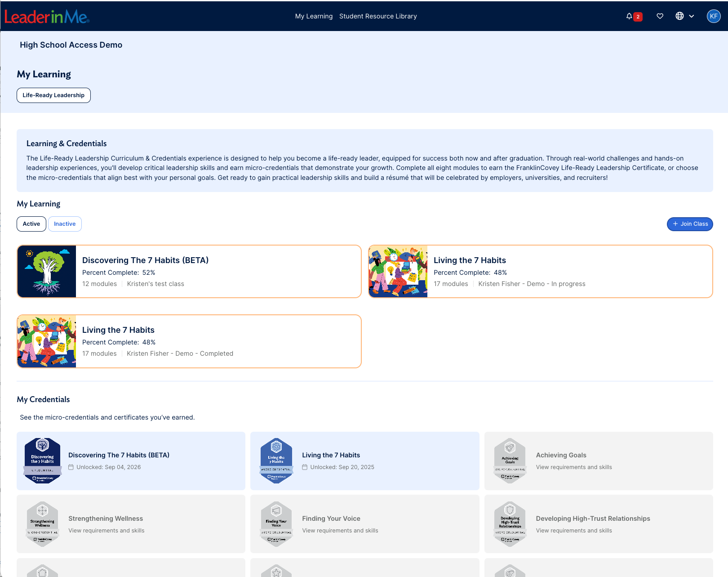Open Discovering The 7 Habits (BETA) course title
The height and width of the screenshot is (577, 728).
(x=145, y=260)
